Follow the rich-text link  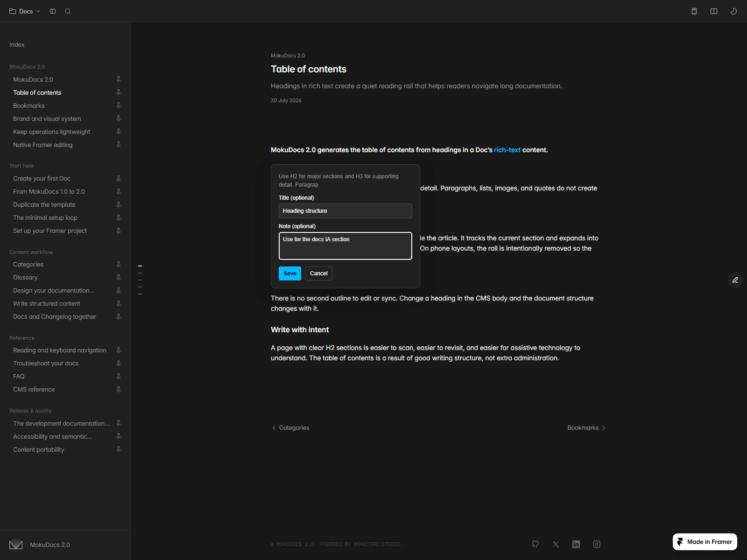click(x=507, y=150)
